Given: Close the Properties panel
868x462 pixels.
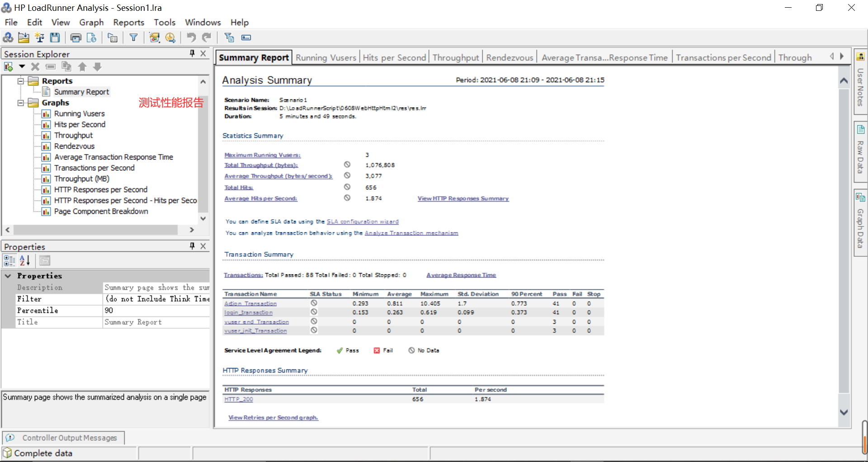Looking at the screenshot, I should click(203, 246).
